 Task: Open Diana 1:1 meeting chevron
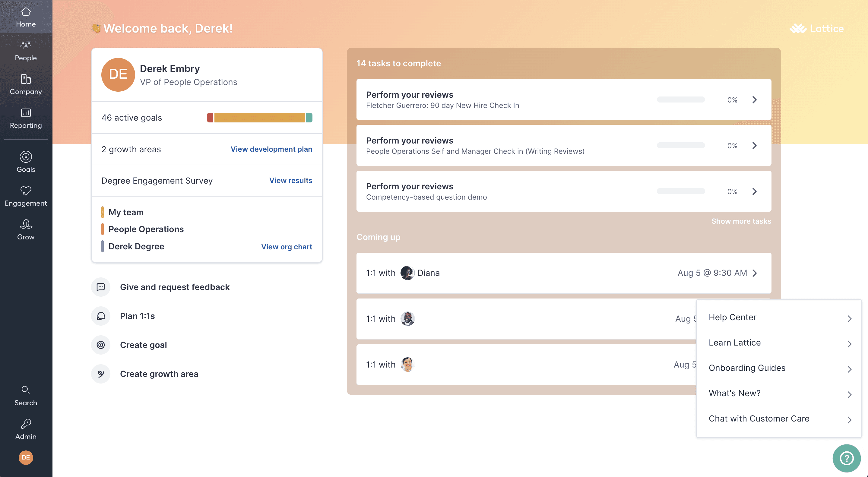tap(754, 273)
